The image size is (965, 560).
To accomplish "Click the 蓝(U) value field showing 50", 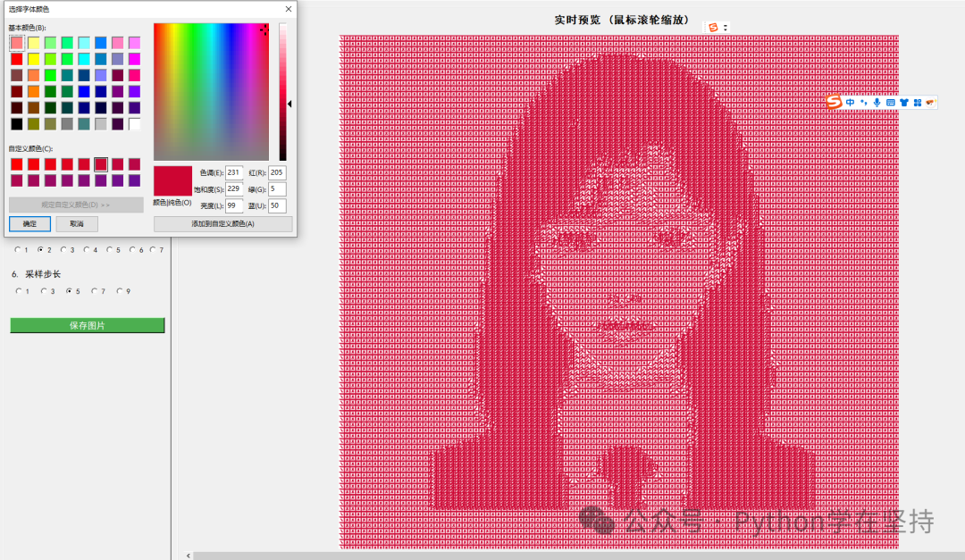I will click(x=277, y=205).
